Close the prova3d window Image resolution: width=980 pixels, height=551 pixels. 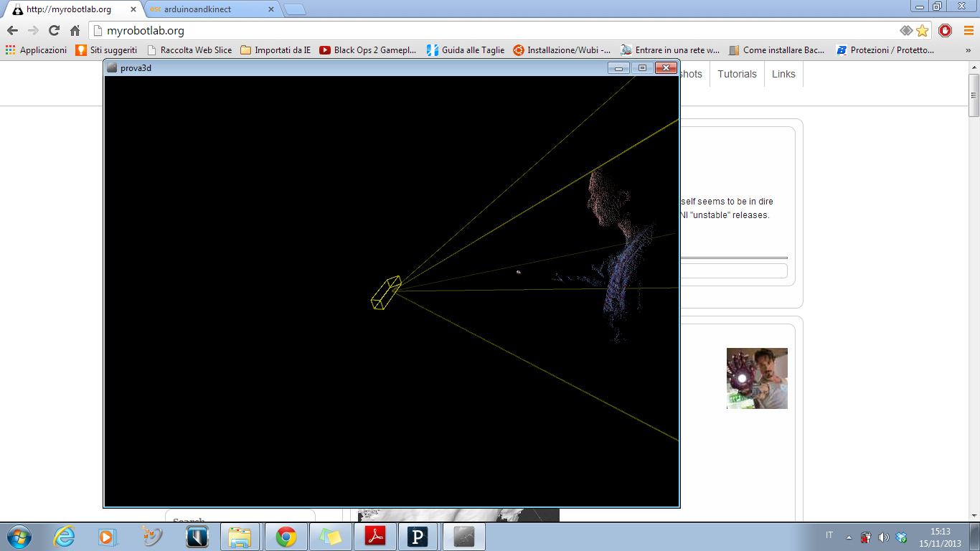pos(666,68)
